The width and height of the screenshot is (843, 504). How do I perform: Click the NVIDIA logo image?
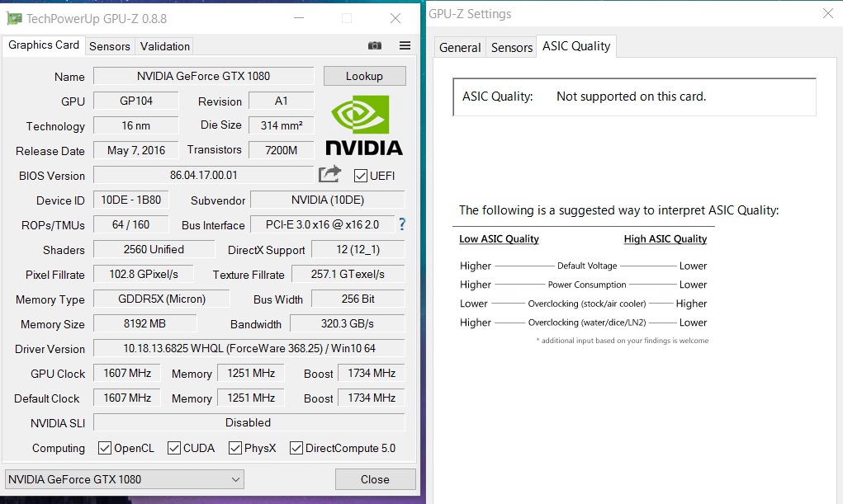364,125
